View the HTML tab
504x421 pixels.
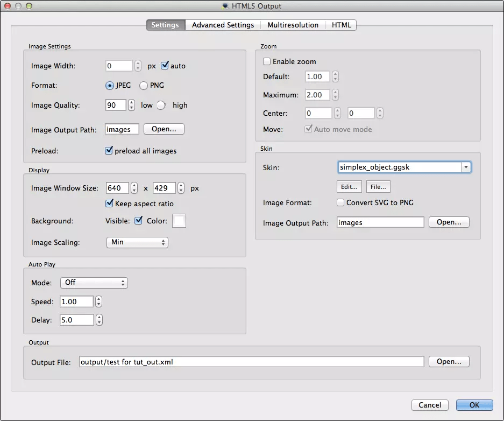(341, 25)
